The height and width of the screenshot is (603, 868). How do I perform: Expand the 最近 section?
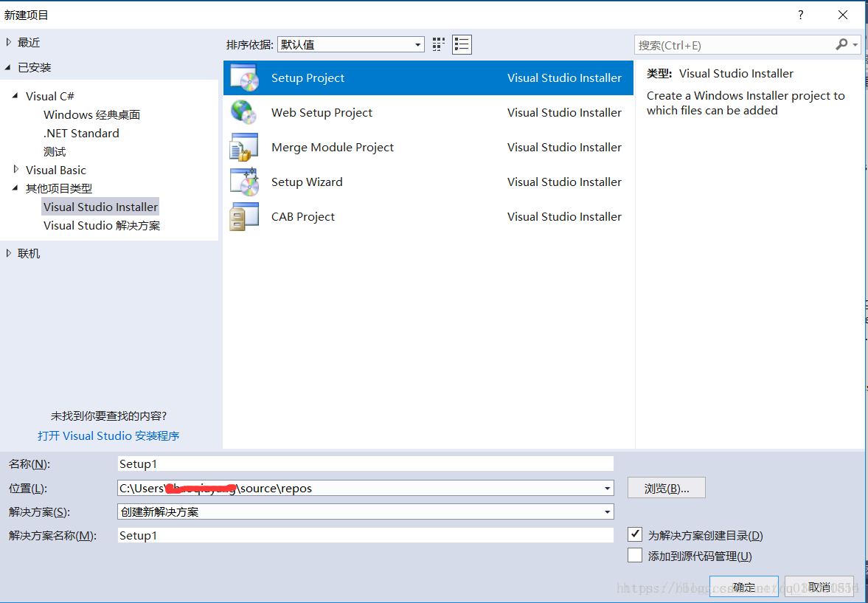pyautogui.click(x=8, y=42)
